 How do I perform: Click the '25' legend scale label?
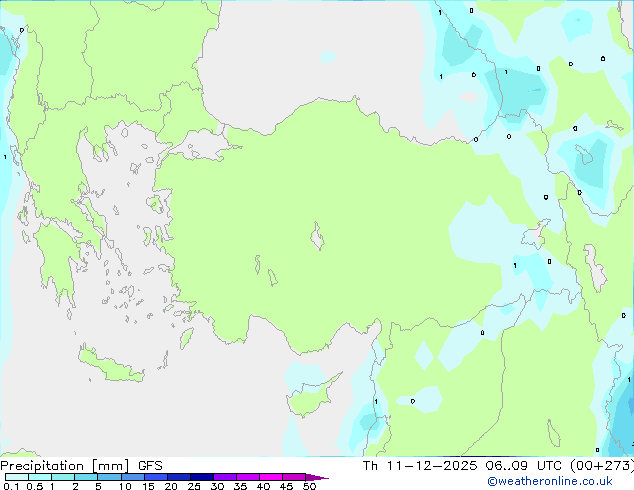coord(194,486)
